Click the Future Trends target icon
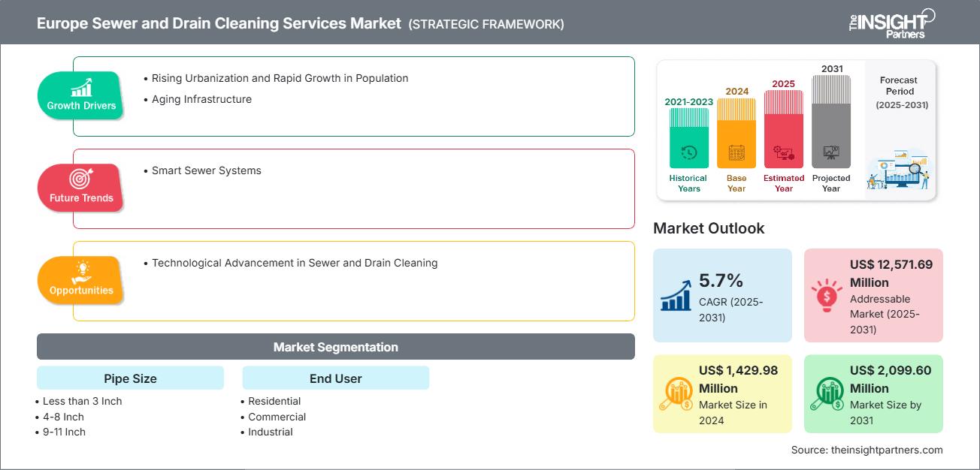Image resolution: width=980 pixels, height=470 pixels. [x=80, y=179]
